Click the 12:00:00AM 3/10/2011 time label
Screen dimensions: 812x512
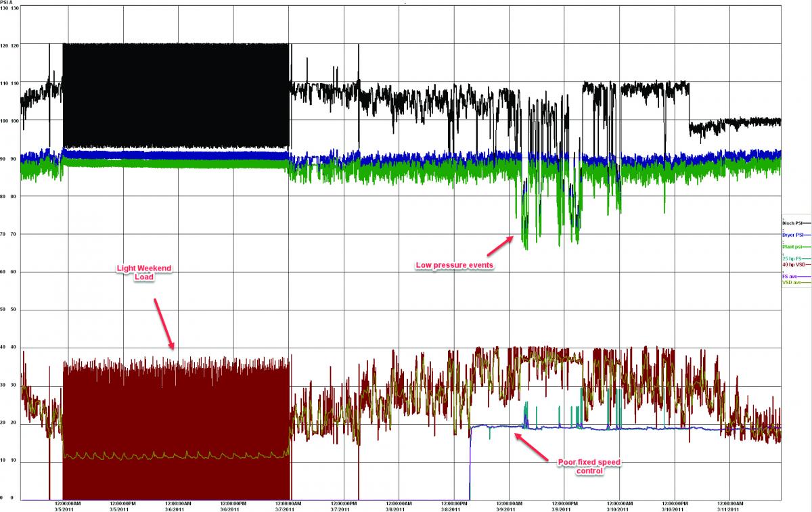[621, 506]
